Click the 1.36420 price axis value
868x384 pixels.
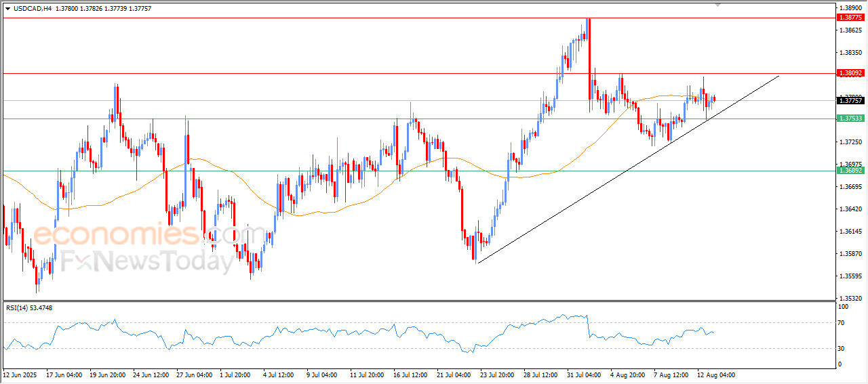click(x=850, y=209)
